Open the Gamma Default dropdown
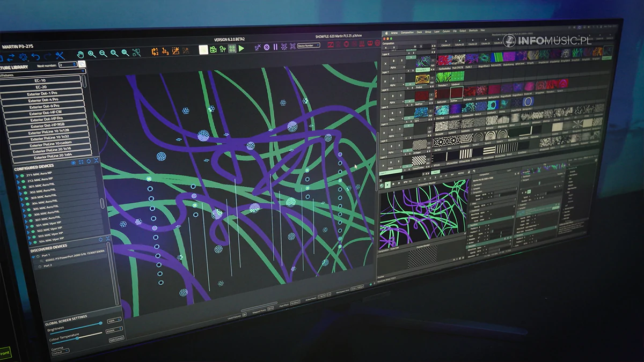 pyautogui.click(x=62, y=352)
